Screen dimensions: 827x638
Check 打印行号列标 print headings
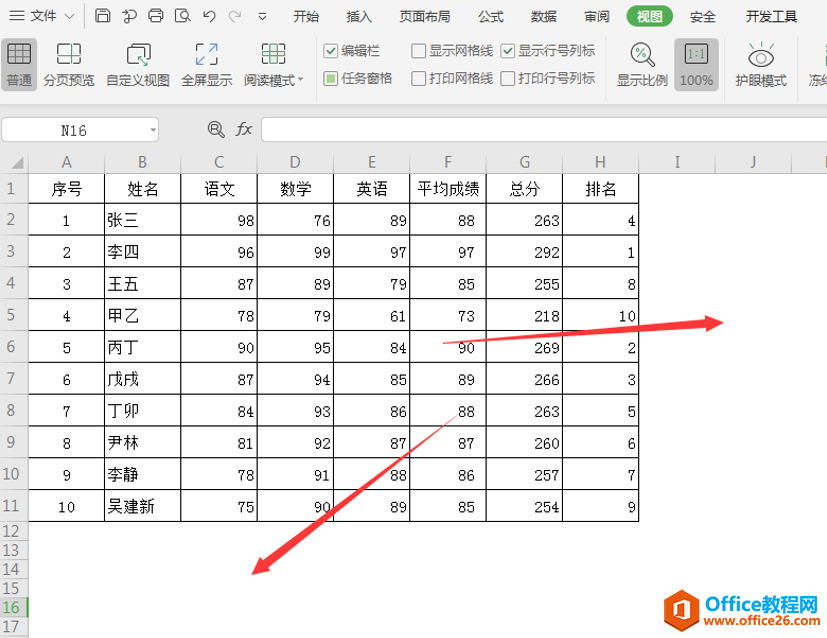507,79
